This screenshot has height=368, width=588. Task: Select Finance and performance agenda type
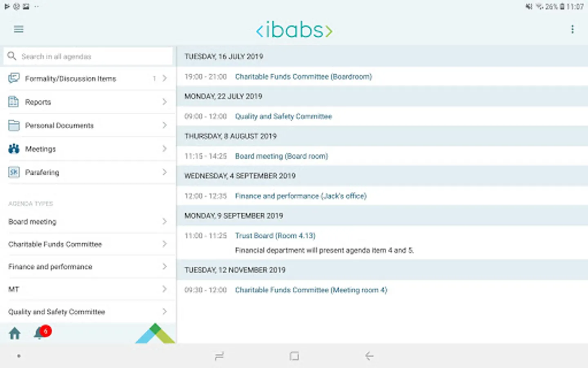[x=88, y=267]
